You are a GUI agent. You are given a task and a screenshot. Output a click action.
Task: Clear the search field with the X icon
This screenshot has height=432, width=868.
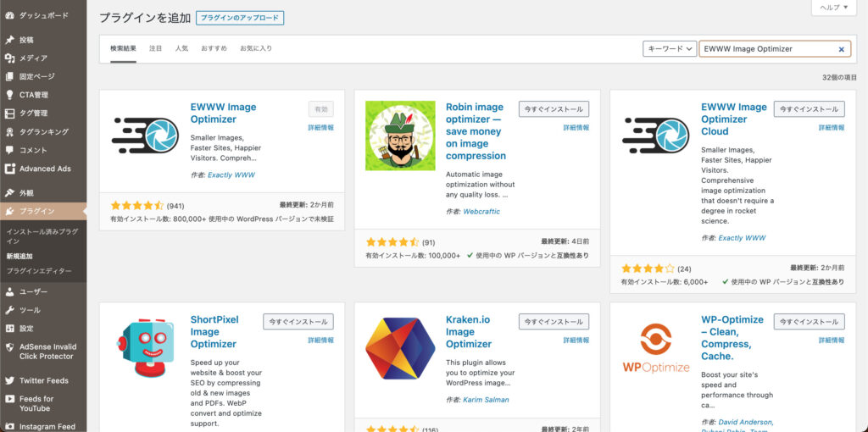(841, 49)
